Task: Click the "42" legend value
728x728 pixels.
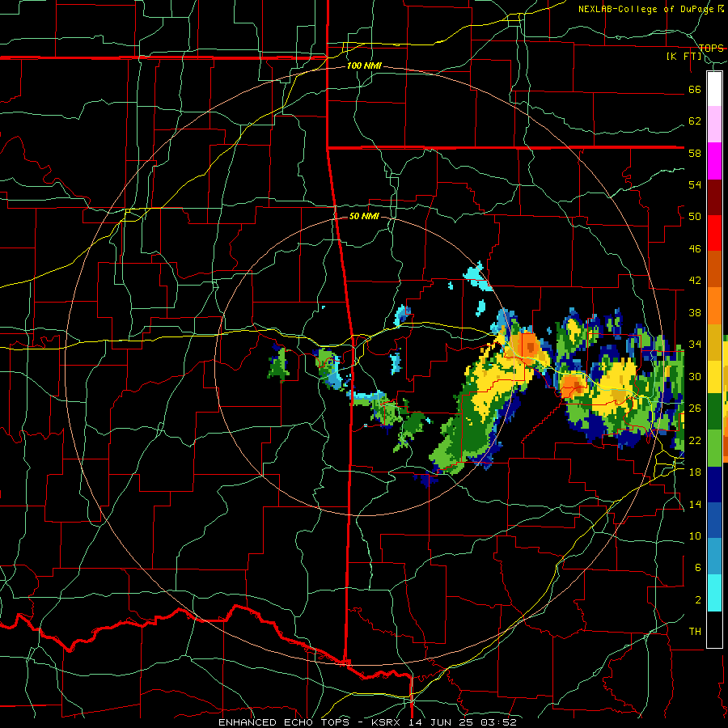Action: point(695,281)
